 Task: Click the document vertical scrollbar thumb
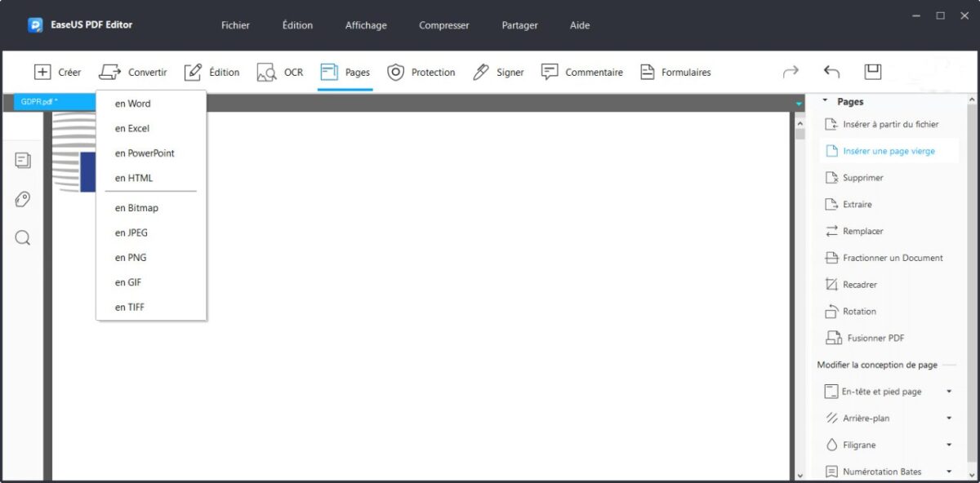point(800,134)
